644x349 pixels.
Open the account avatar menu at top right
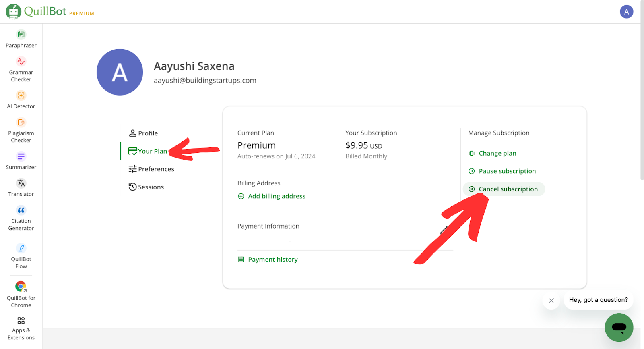(626, 12)
